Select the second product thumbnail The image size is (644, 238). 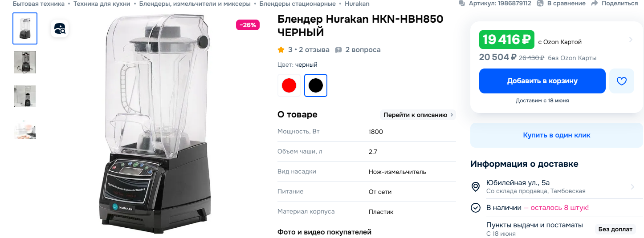point(25,62)
